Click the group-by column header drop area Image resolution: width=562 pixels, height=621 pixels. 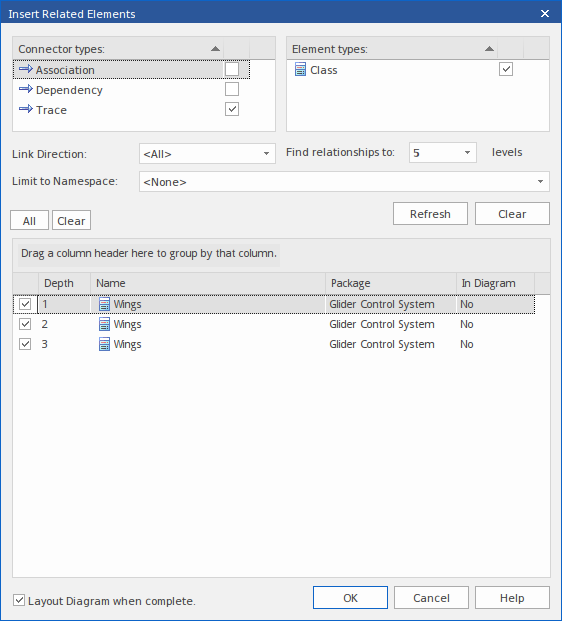(x=149, y=253)
